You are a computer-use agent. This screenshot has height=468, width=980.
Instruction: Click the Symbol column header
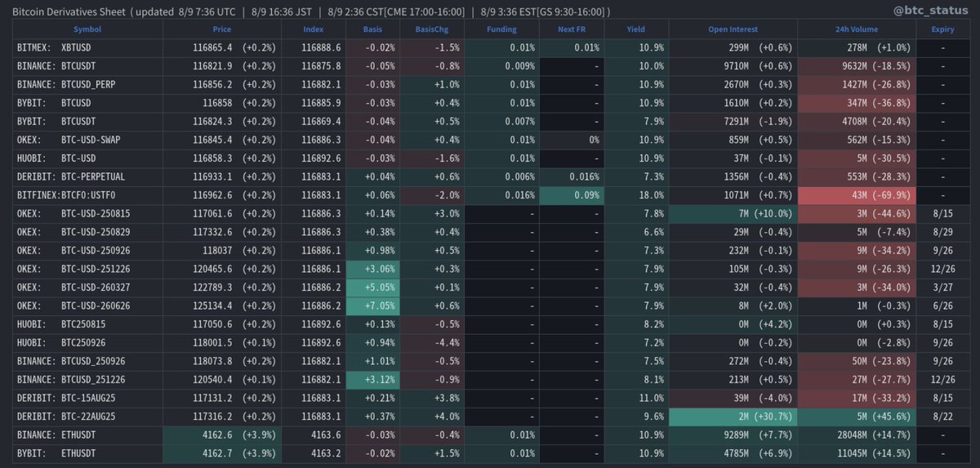(x=87, y=29)
